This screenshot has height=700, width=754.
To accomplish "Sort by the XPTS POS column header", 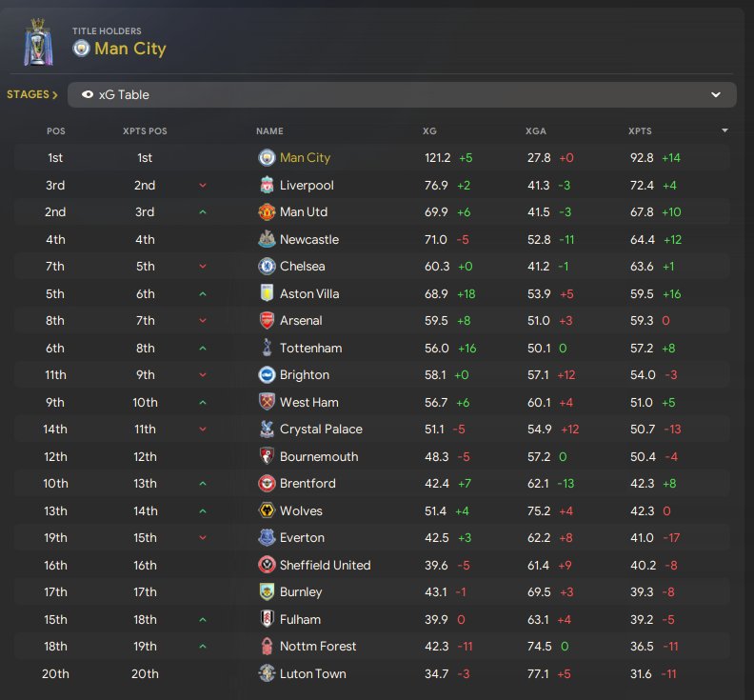I will point(145,130).
